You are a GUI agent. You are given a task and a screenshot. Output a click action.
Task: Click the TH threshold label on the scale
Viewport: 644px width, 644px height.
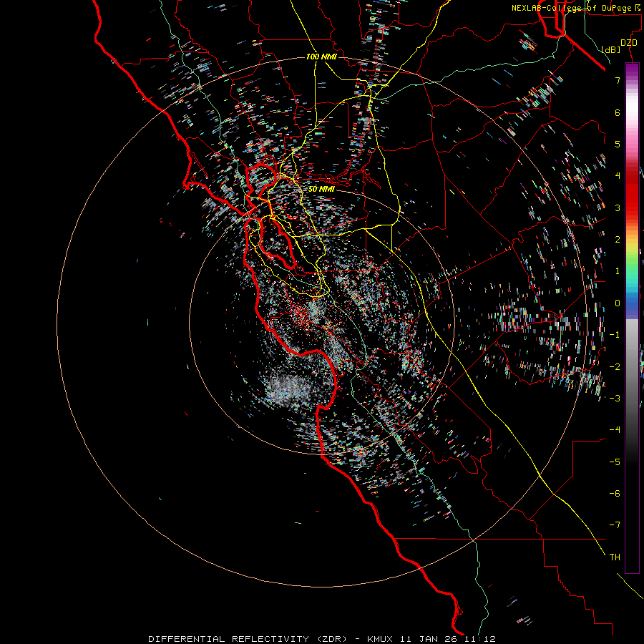(x=615, y=557)
